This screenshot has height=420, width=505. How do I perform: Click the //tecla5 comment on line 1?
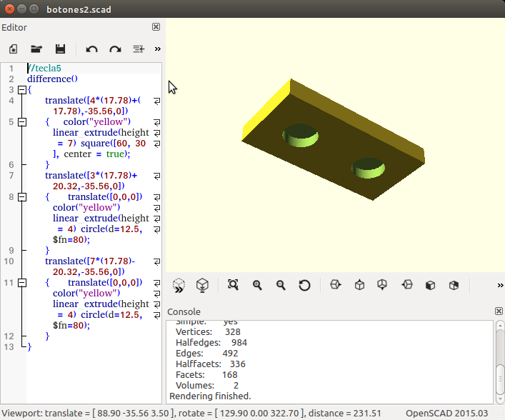pyautogui.click(x=44, y=69)
